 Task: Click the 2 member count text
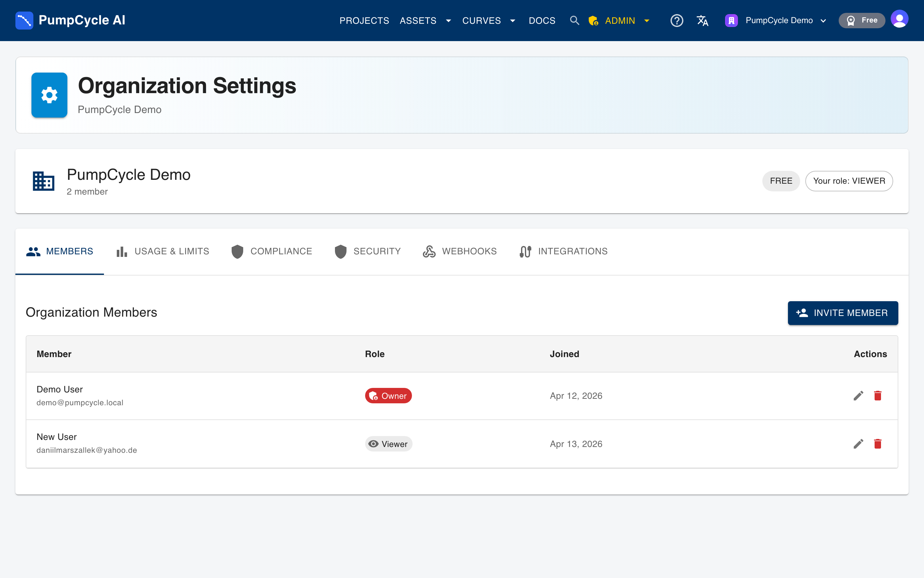coord(87,191)
